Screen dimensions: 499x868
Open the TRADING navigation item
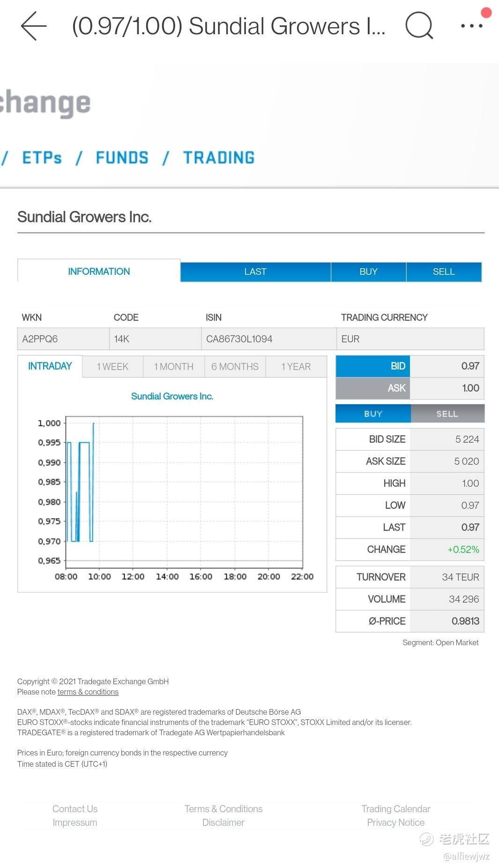pos(219,158)
